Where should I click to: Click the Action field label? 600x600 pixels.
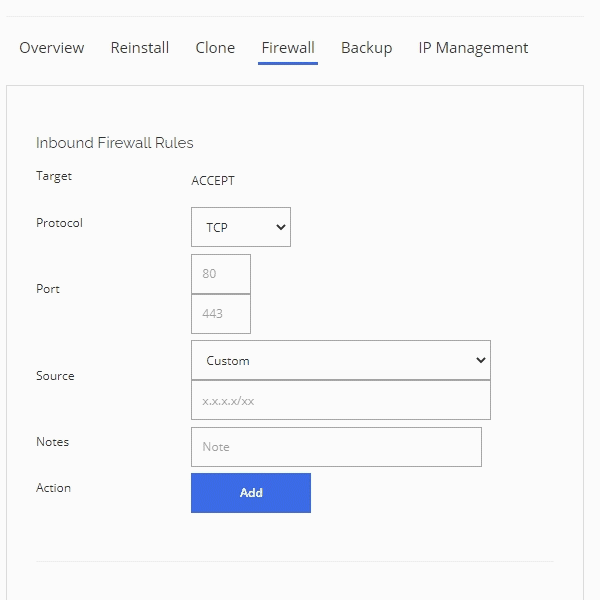click(x=53, y=488)
